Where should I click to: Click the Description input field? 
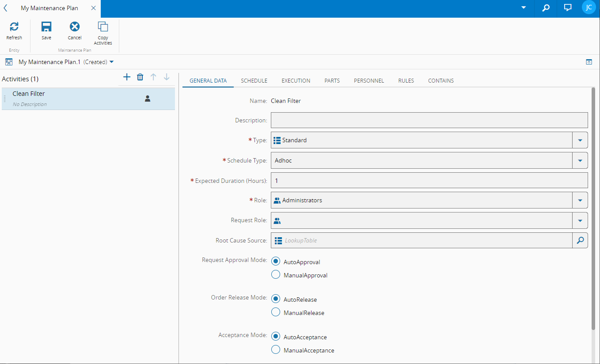pos(429,120)
